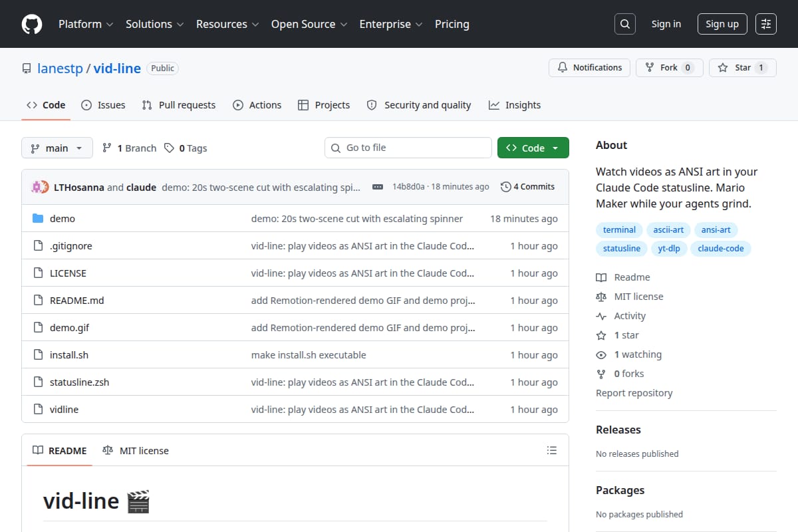Click the tag icon next to 0 Tags
This screenshot has width=798, height=532.
(170, 148)
